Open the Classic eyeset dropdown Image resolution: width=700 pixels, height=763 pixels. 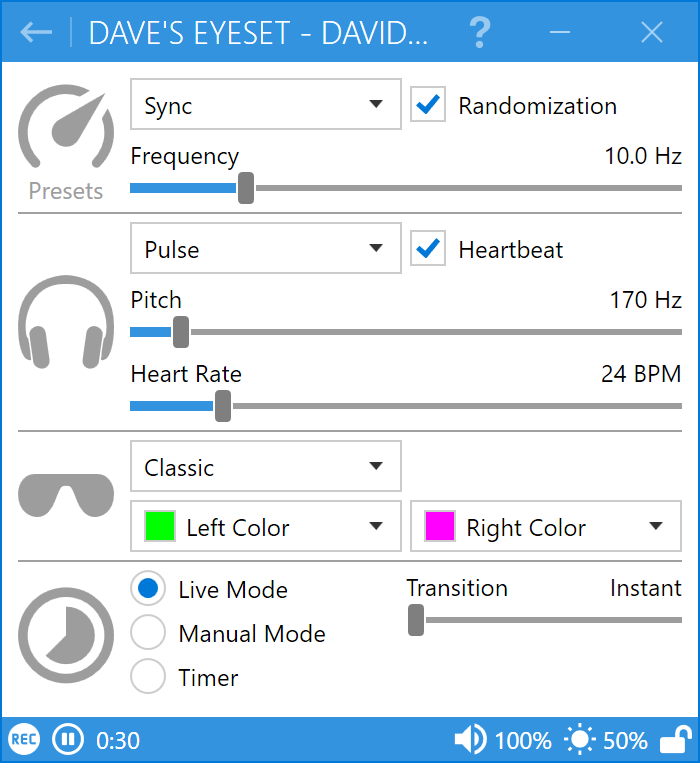tap(265, 467)
